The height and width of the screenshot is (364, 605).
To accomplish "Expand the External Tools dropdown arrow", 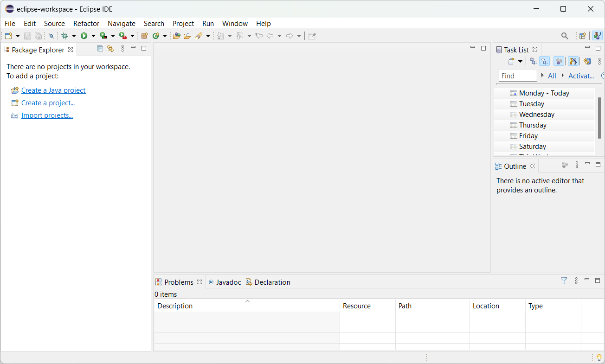I will pyautogui.click(x=132, y=36).
